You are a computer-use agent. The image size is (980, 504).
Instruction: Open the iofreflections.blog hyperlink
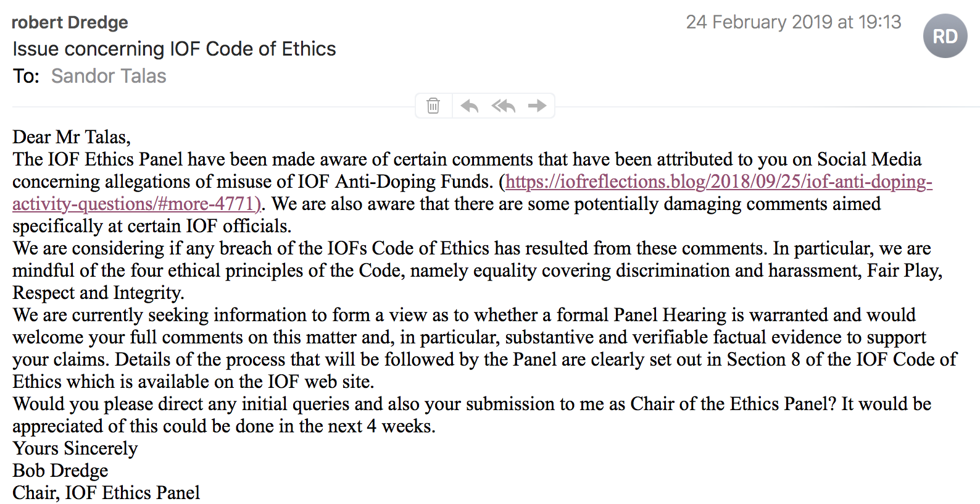[x=718, y=182]
